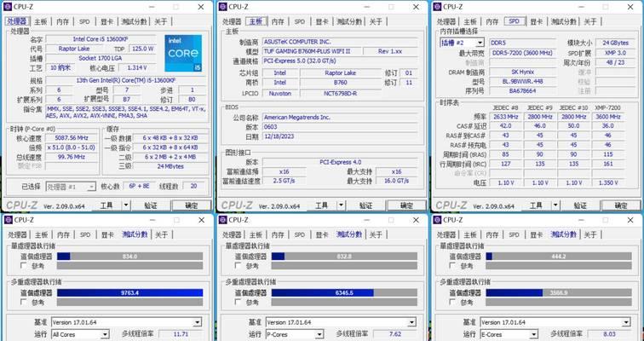
Task: Open 基准 version dropdown in All Cores window
Action: pyautogui.click(x=126, y=322)
